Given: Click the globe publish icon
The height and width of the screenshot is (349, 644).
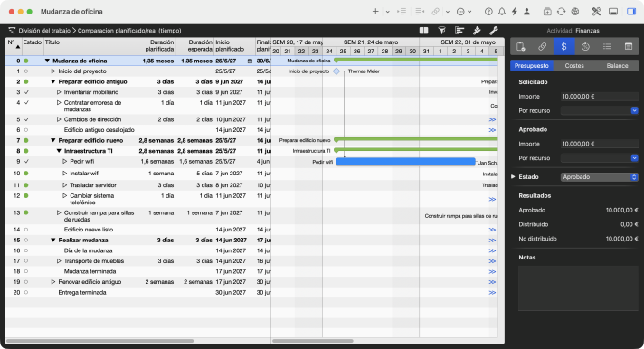Looking at the screenshot, I should (x=575, y=12).
